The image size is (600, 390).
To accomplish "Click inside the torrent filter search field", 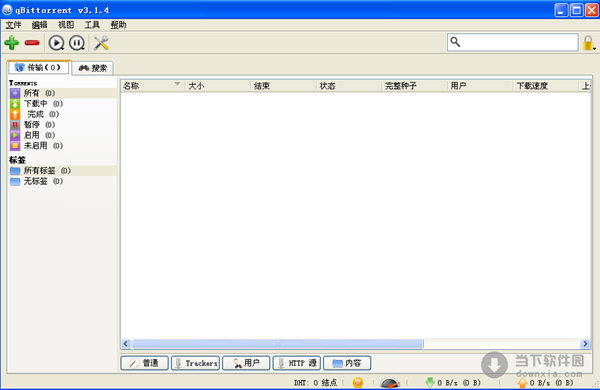I will click(512, 42).
